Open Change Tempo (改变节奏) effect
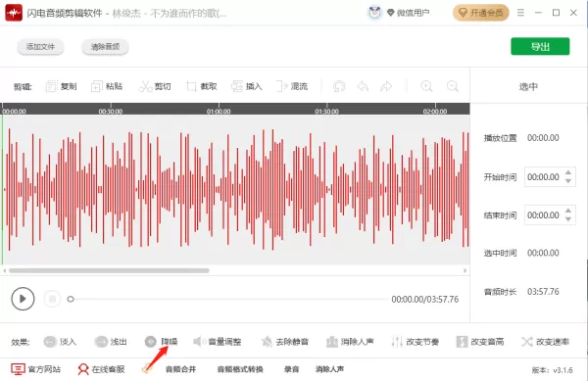The image size is (588, 381). click(x=416, y=342)
